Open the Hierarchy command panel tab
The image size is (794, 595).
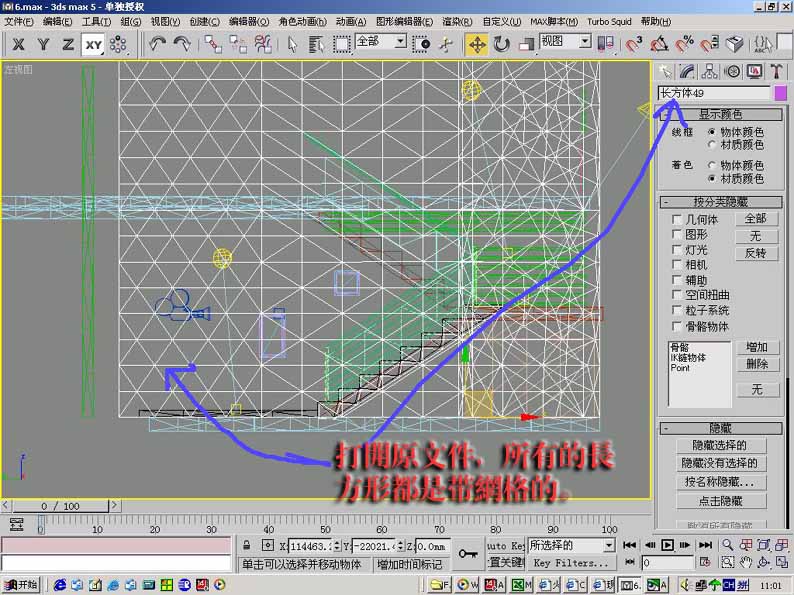[709, 71]
